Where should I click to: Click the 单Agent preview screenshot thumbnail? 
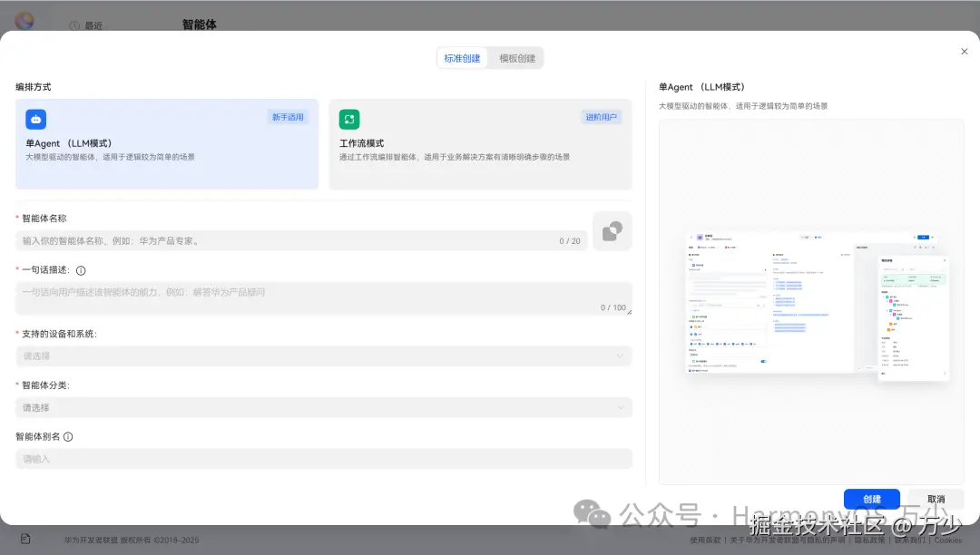point(818,305)
